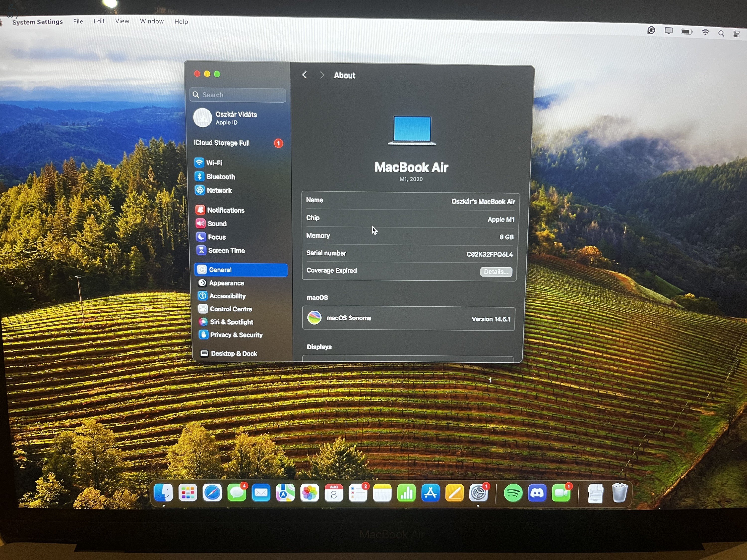The height and width of the screenshot is (560, 747).
Task: Open Privacy & Security settings
Action: pos(231,335)
